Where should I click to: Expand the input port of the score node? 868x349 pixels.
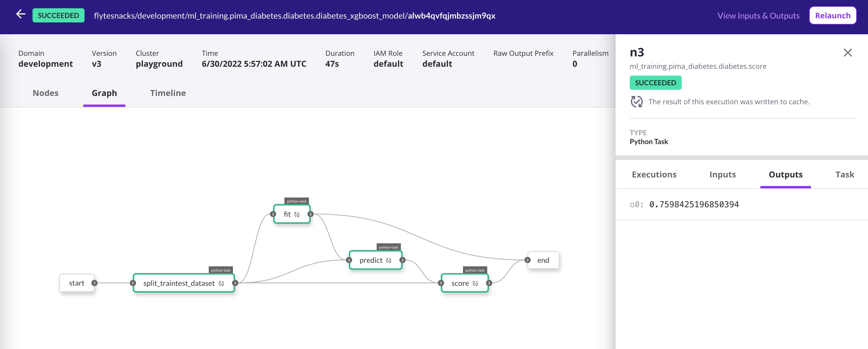click(x=442, y=283)
